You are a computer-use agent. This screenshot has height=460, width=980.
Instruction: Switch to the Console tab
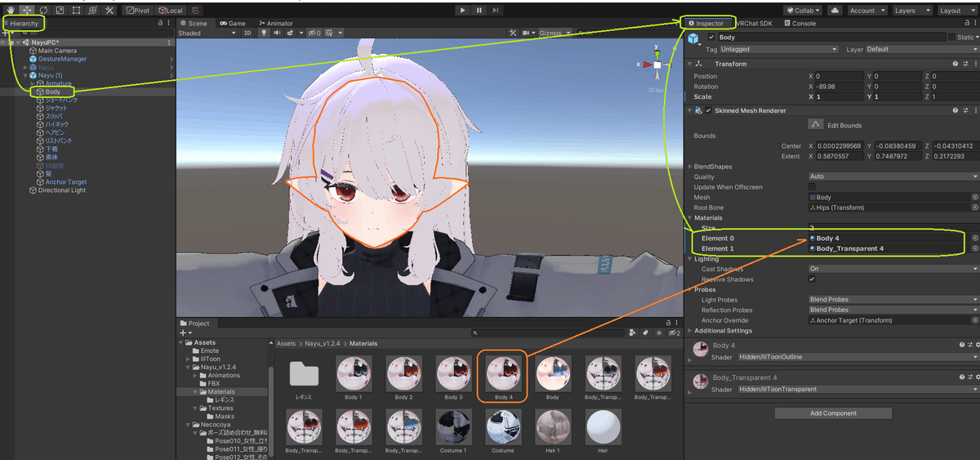pos(800,24)
